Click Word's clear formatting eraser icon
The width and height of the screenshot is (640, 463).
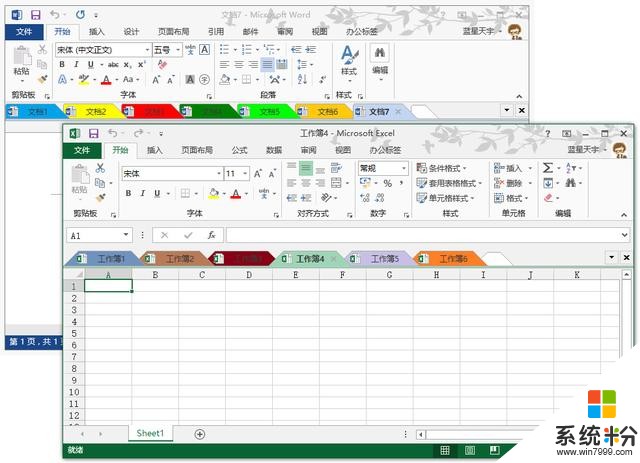click(x=162, y=64)
